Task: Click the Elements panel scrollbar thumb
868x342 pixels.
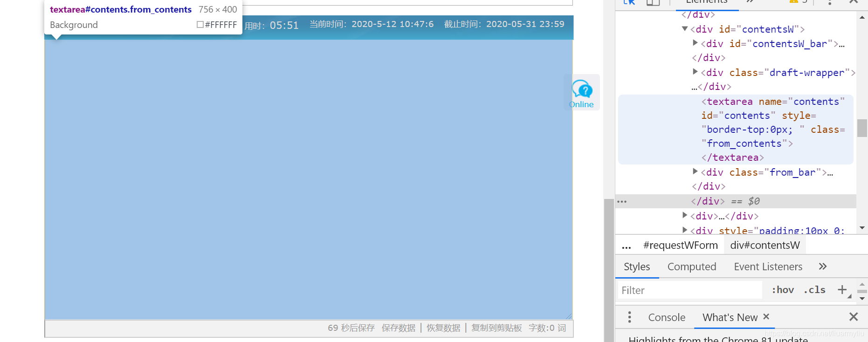Action: (x=862, y=128)
